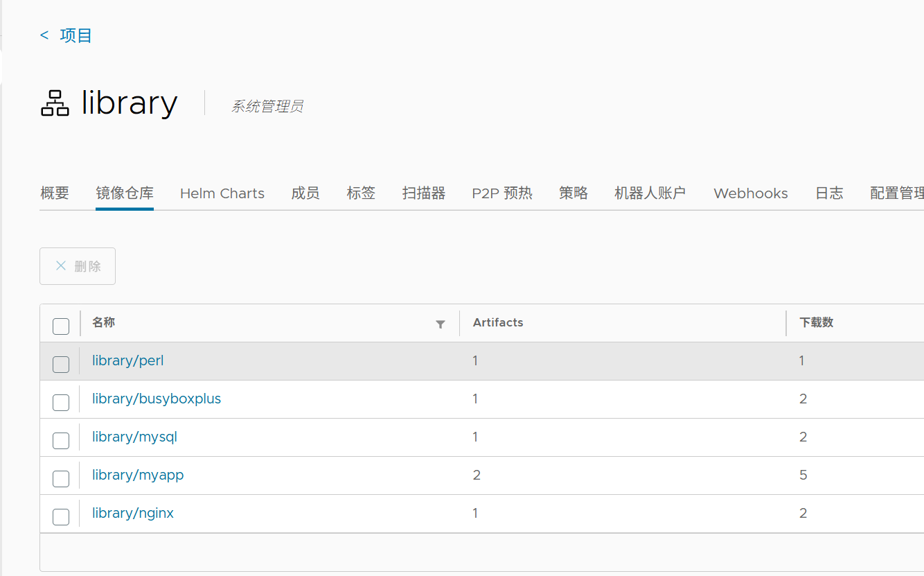Open the Helm Charts tab
The width and height of the screenshot is (924, 576).
tap(222, 193)
